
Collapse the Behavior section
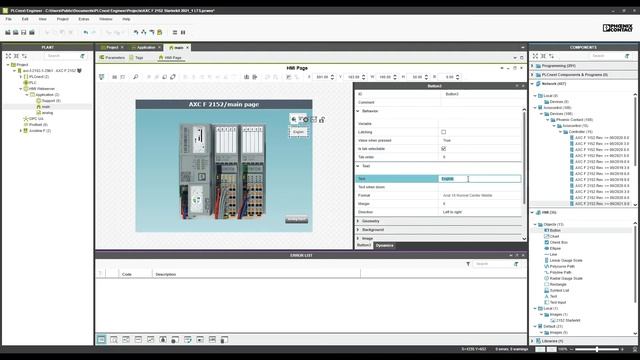(x=358, y=111)
